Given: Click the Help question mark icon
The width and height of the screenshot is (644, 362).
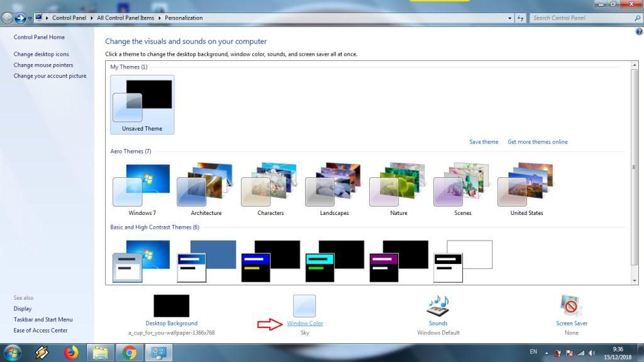Looking at the screenshot, I should click(639, 31).
